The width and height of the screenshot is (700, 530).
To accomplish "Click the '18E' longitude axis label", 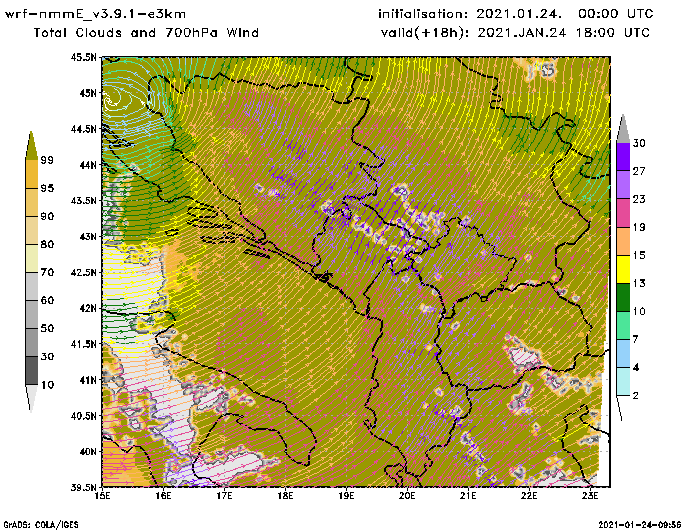I will (x=285, y=496).
